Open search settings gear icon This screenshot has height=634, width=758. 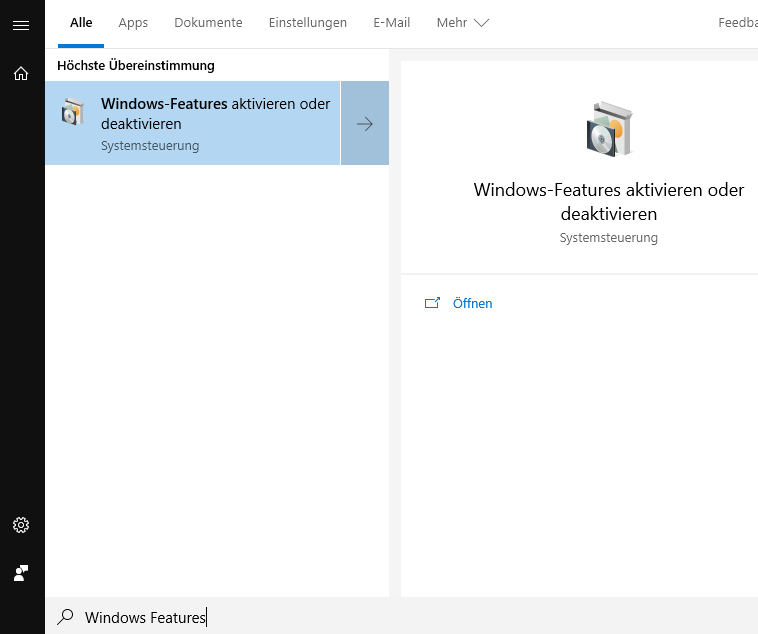[21, 525]
